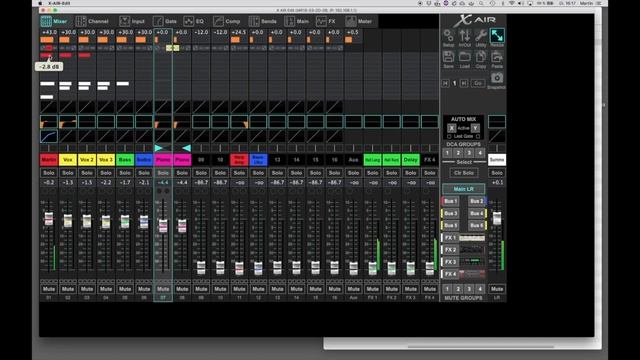
Task: Select the yellow Vox channel label
Action: pyautogui.click(x=68, y=160)
